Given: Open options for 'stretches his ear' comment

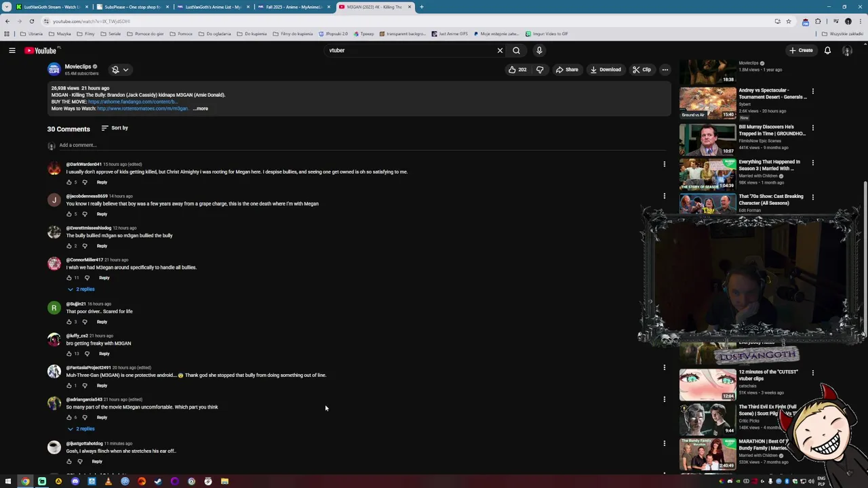Looking at the screenshot, I should point(664,443).
